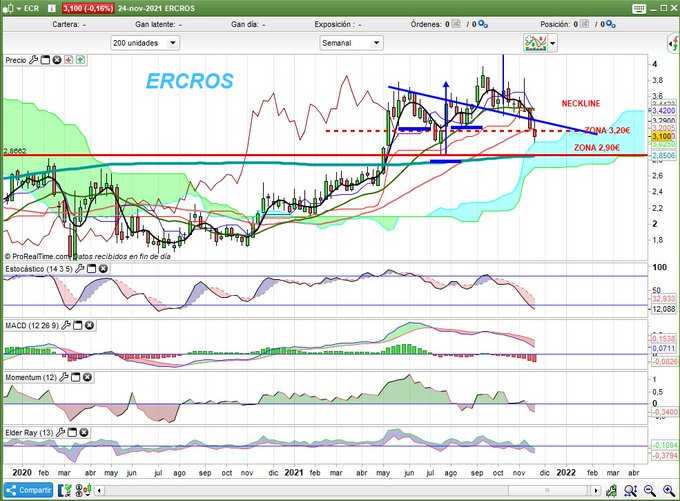
Task: Open the Órdenes settings gears icon
Action: click(x=483, y=24)
